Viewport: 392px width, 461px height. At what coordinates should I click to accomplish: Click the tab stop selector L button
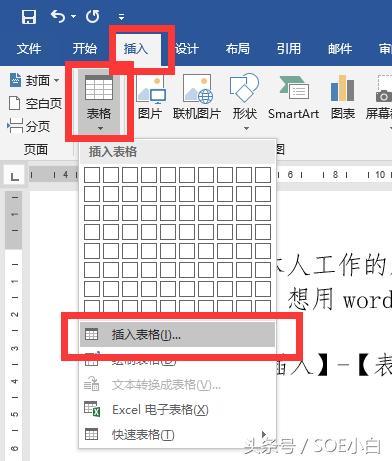pos(14,175)
